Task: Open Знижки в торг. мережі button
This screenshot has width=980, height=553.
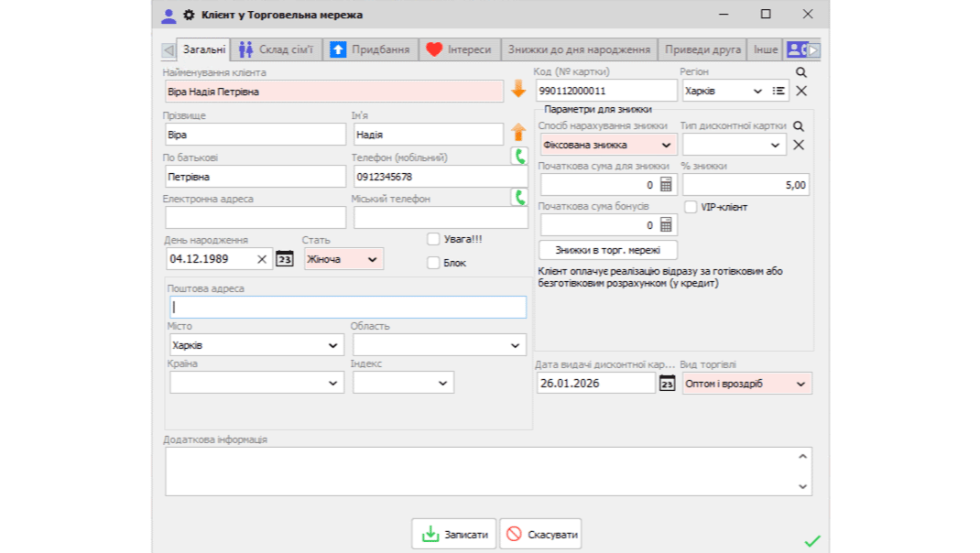Action: [607, 250]
